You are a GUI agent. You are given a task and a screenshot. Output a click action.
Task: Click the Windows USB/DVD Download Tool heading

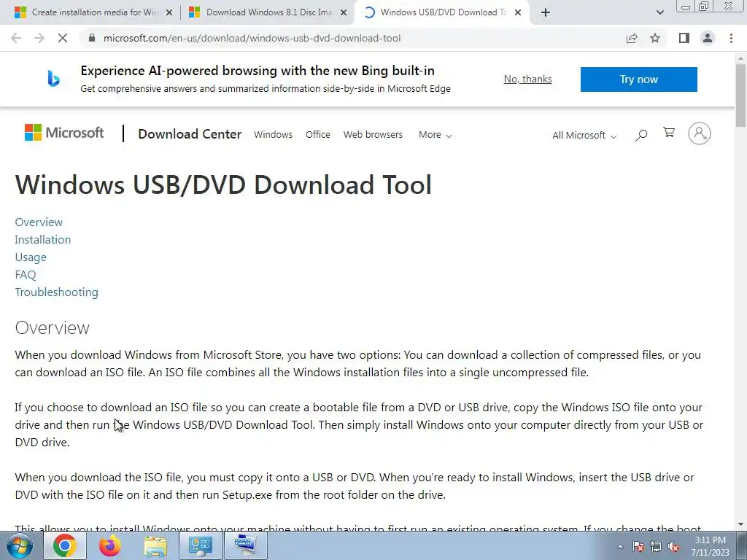coord(223,184)
